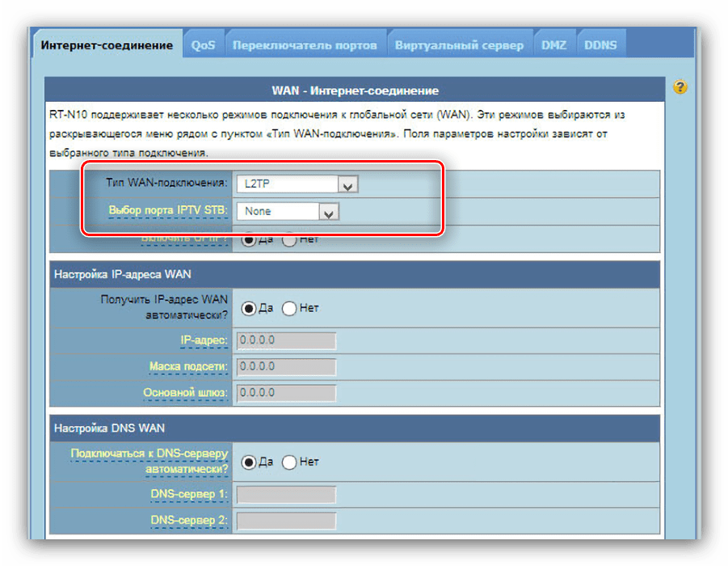728x566 pixels.
Task: Switch to the QoS tab
Action: (x=204, y=45)
